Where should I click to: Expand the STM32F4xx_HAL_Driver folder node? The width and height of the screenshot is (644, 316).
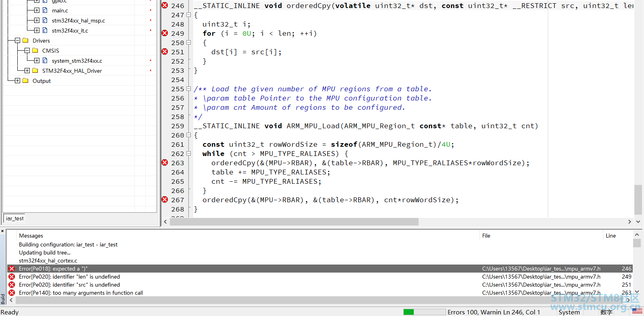27,71
